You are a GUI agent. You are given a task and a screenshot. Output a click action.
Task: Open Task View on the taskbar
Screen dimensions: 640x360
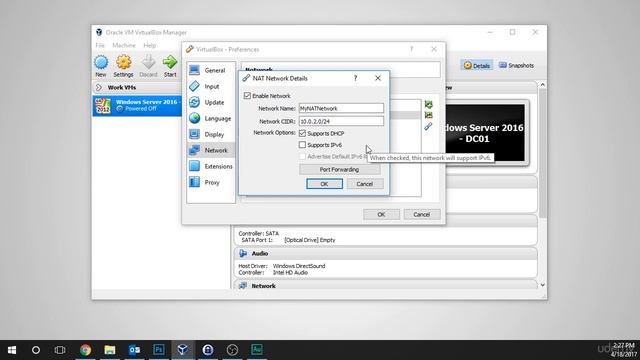click(x=60, y=350)
